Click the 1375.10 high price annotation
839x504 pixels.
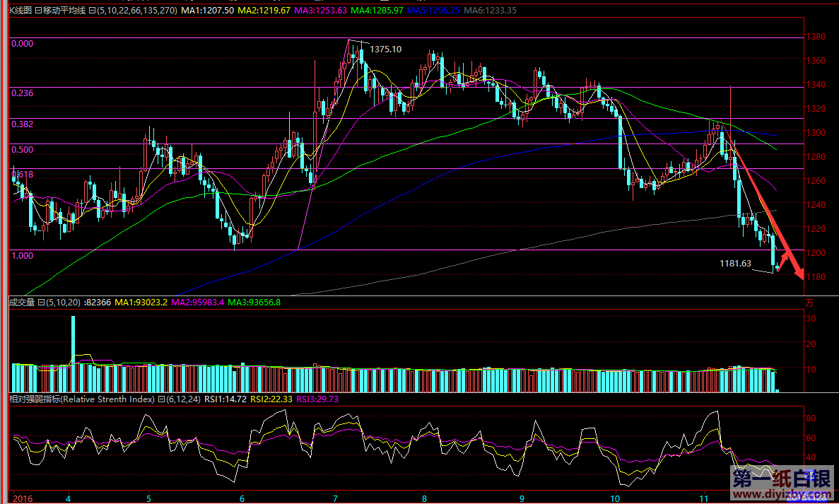click(385, 49)
